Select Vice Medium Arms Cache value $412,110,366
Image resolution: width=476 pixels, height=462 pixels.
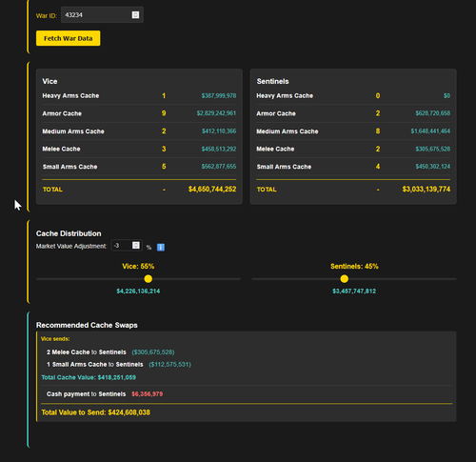(219, 131)
